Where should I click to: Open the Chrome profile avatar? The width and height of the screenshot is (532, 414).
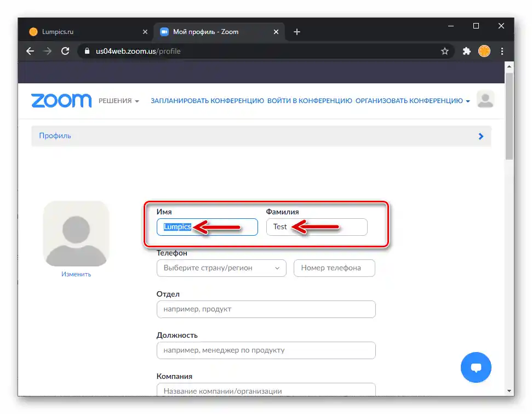point(484,52)
